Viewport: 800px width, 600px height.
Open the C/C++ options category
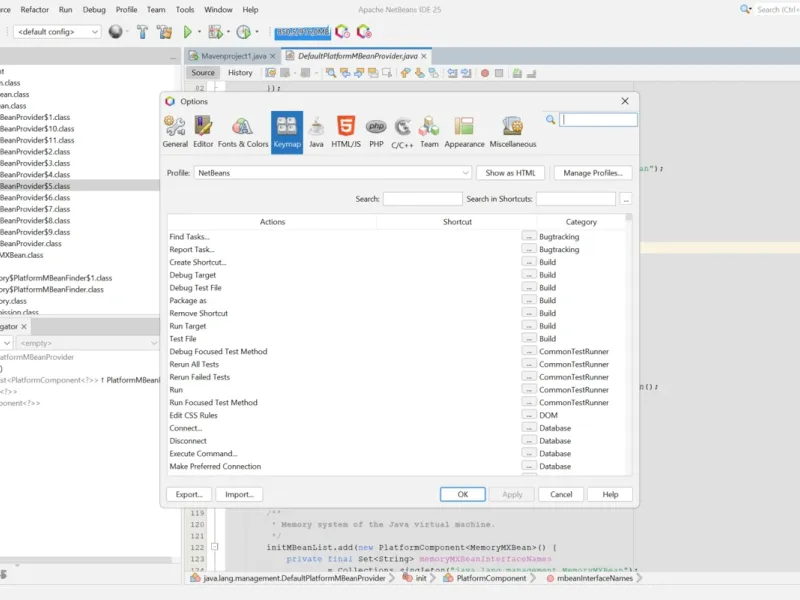402,132
